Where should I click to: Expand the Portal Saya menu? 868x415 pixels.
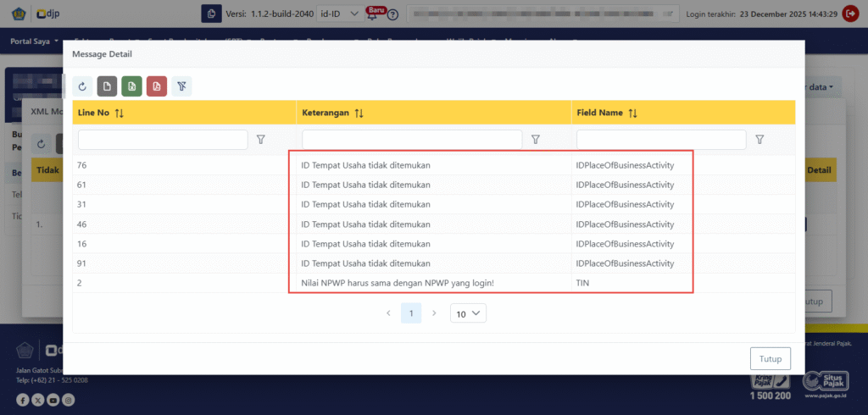(x=35, y=41)
